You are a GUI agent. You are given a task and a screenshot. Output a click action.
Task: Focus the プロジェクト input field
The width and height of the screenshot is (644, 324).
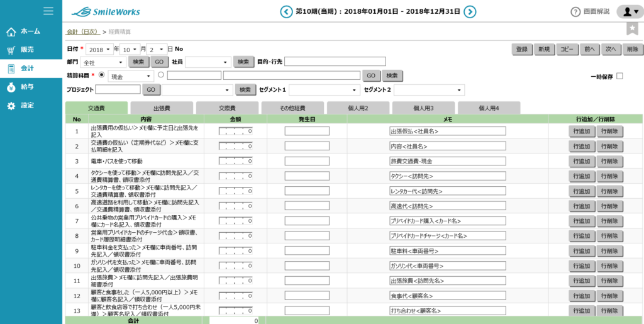tap(118, 89)
